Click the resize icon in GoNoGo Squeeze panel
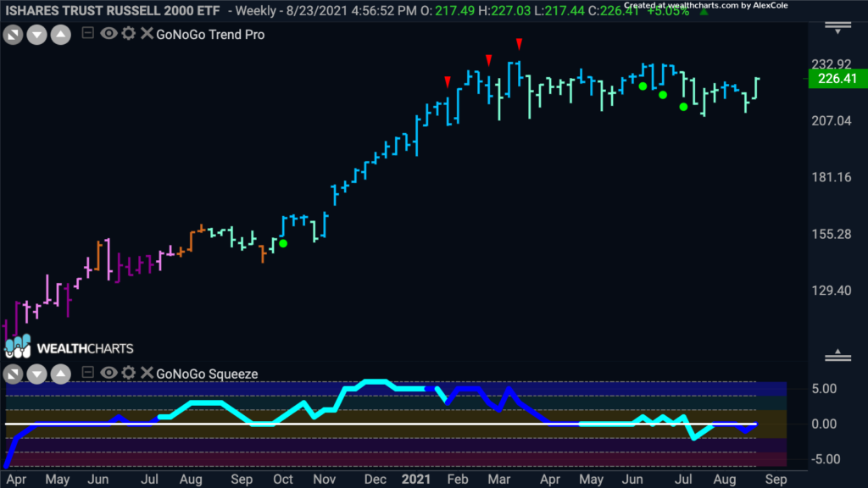Viewport: 868px width, 488px height. click(14, 374)
